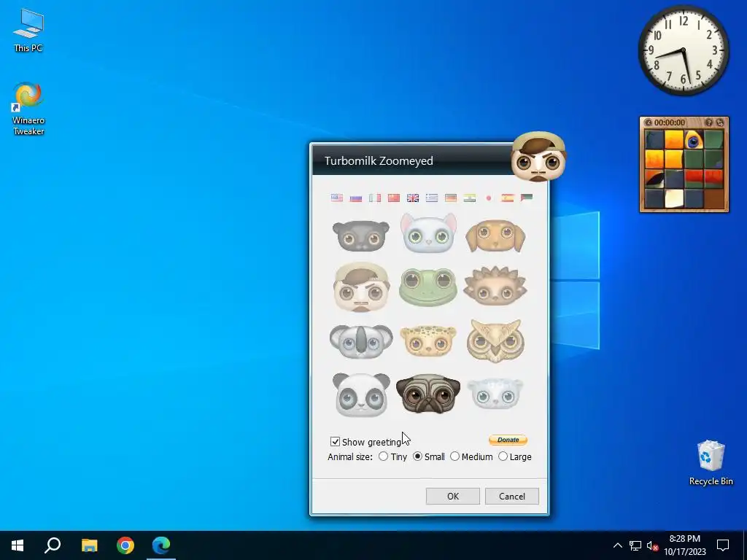Choose the Russian flag language
This screenshot has height=560, width=747.
point(356,198)
